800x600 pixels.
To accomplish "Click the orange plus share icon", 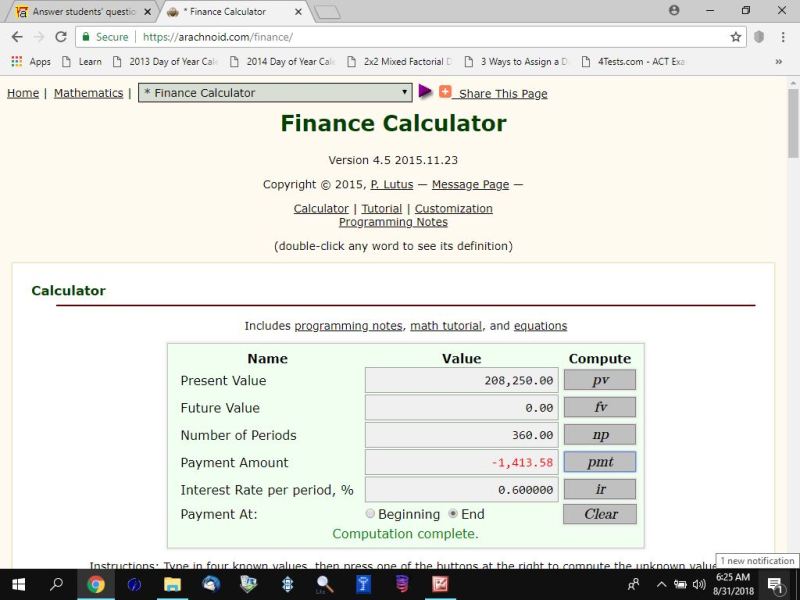I will point(445,91).
